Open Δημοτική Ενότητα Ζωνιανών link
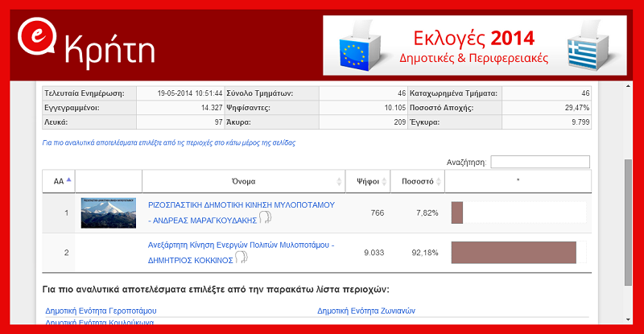The height and width of the screenshot is (334, 644). [x=366, y=310]
